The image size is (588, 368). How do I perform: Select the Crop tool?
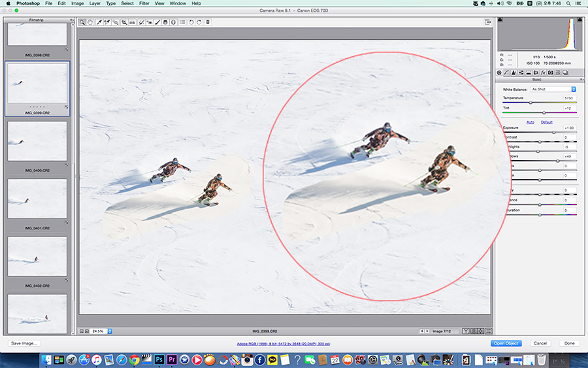(x=124, y=22)
